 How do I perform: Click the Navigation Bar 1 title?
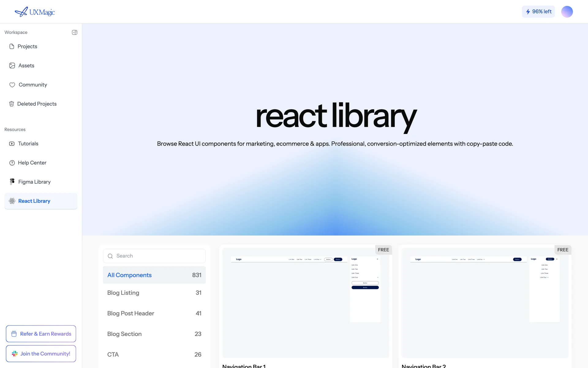tap(244, 366)
